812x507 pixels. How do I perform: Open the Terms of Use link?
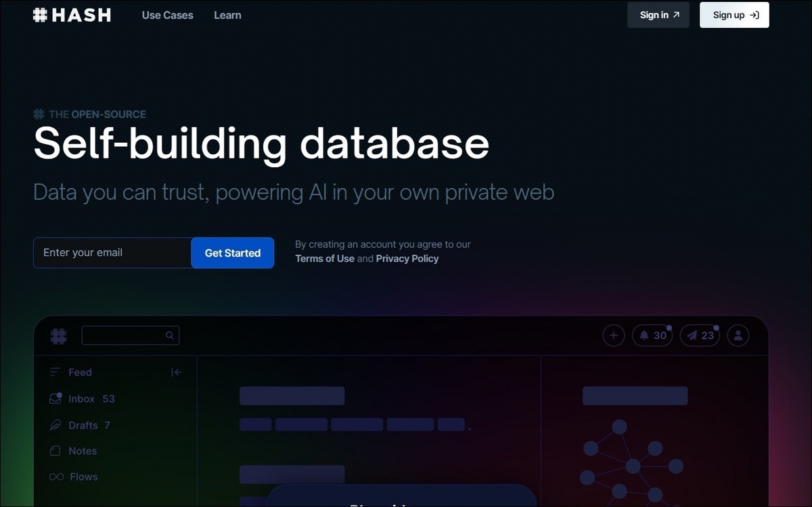[x=325, y=259]
